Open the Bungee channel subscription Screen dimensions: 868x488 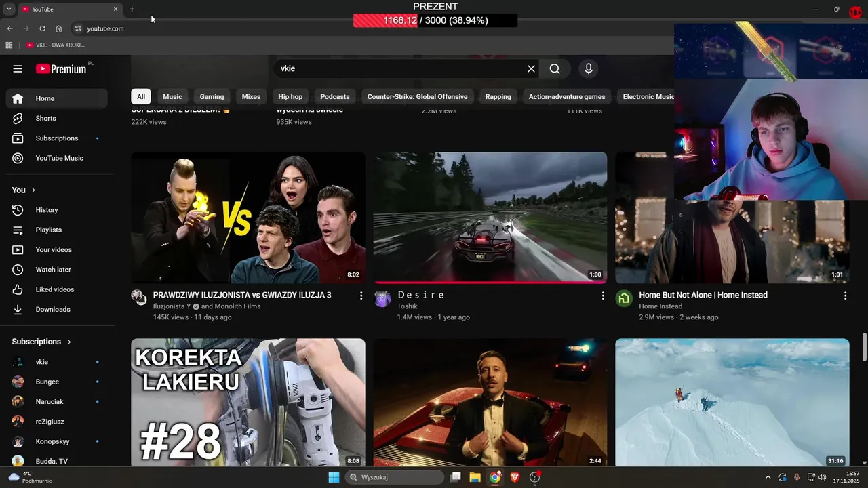[57, 382]
